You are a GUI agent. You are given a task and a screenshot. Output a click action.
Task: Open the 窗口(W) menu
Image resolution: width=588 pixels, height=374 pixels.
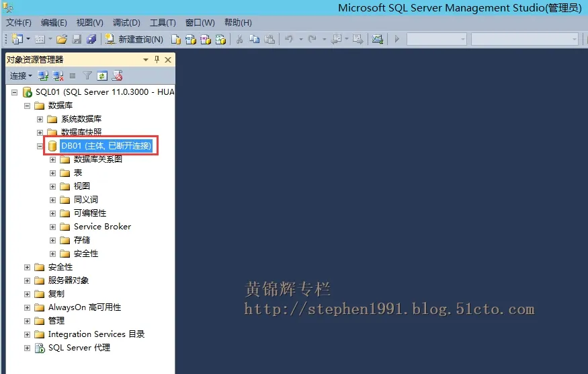coord(200,23)
